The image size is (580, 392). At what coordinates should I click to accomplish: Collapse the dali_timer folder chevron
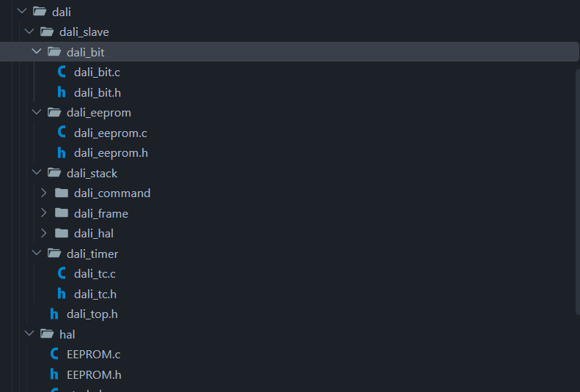[x=36, y=253]
